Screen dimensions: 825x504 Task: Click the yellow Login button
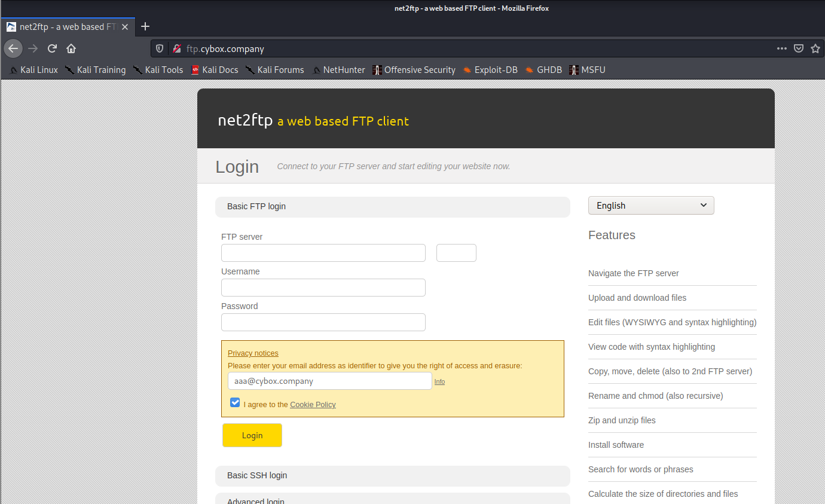[x=252, y=435]
